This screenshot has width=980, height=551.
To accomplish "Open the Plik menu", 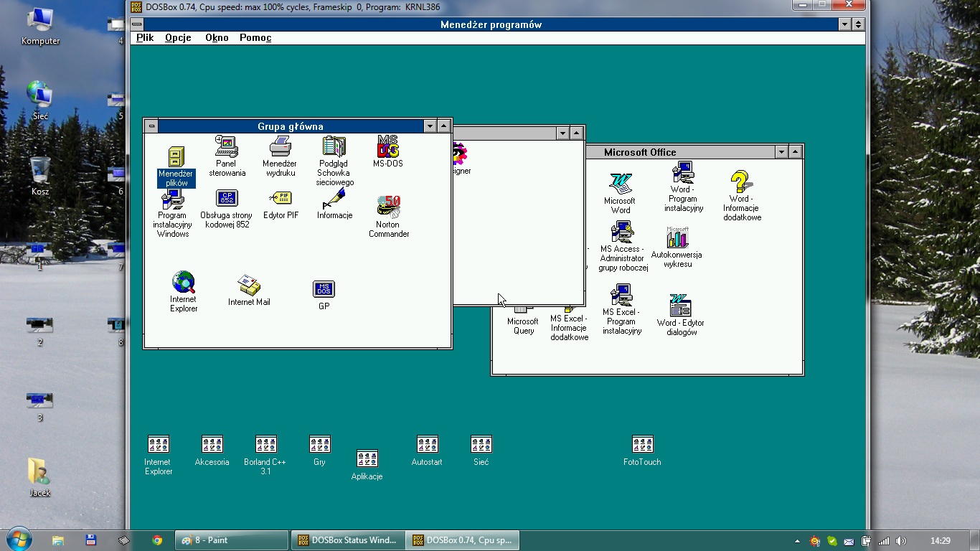I will tap(144, 37).
